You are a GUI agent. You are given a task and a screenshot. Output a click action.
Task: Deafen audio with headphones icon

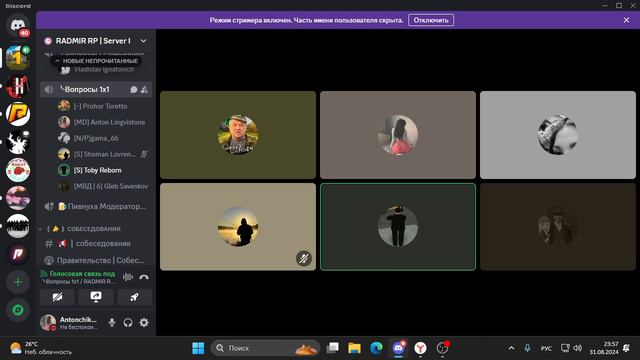click(x=128, y=322)
